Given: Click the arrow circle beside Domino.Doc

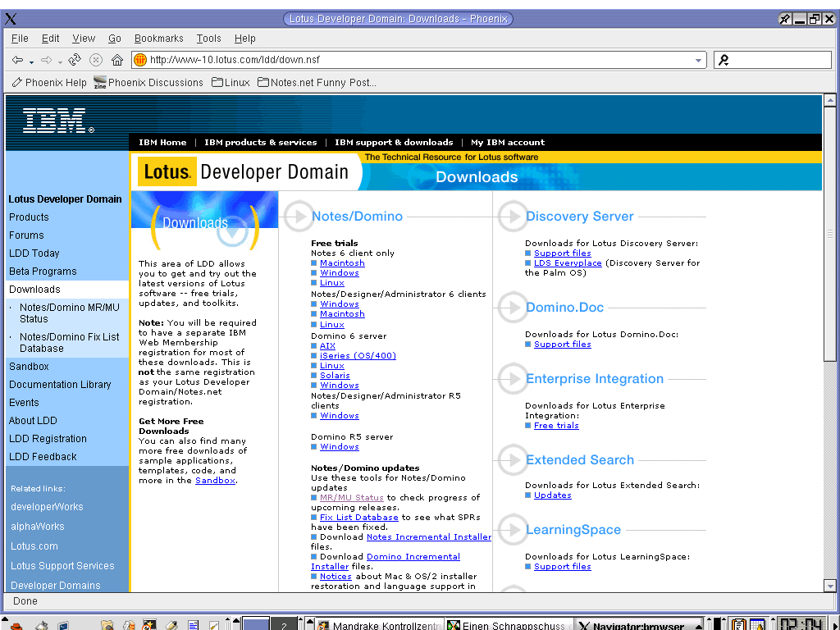Looking at the screenshot, I should click(513, 308).
